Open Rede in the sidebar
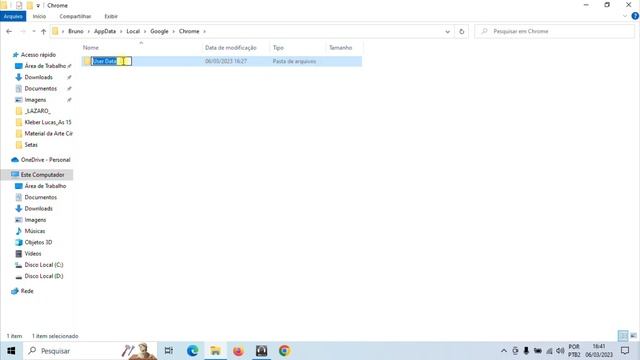The height and width of the screenshot is (360, 640). tap(27, 291)
